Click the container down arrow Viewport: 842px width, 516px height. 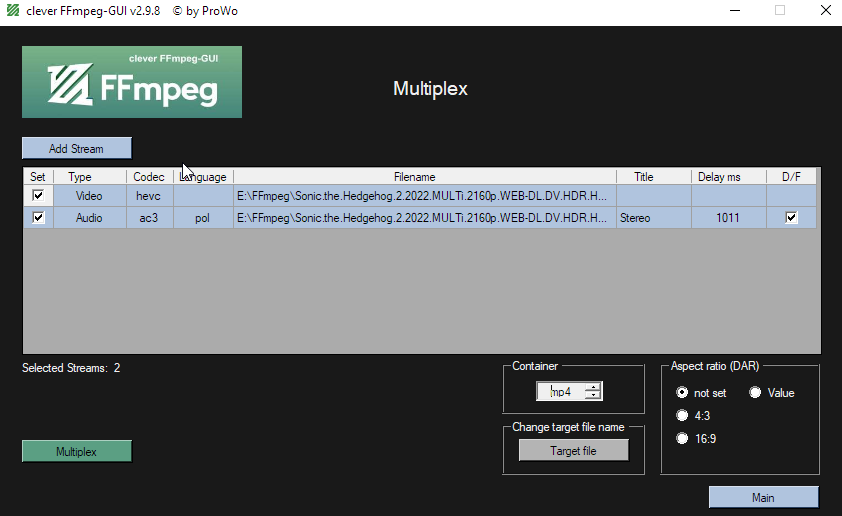(x=593, y=396)
